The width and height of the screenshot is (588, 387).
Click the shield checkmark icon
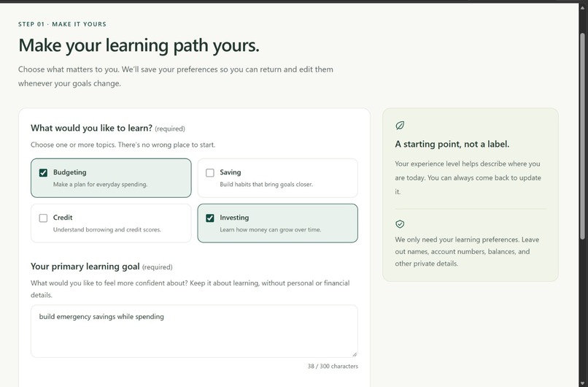(400, 224)
